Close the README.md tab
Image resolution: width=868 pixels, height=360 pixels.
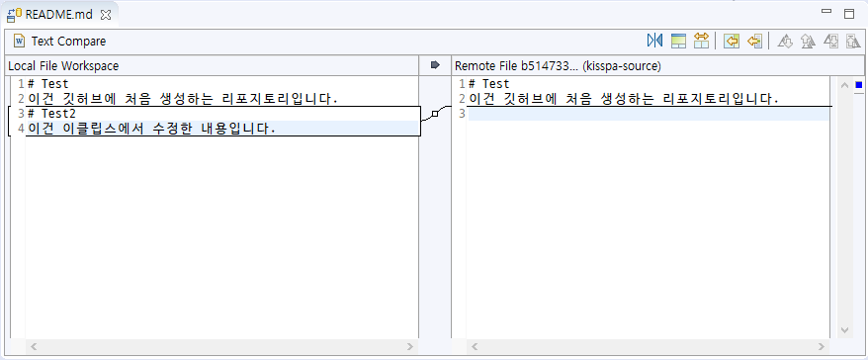[106, 15]
